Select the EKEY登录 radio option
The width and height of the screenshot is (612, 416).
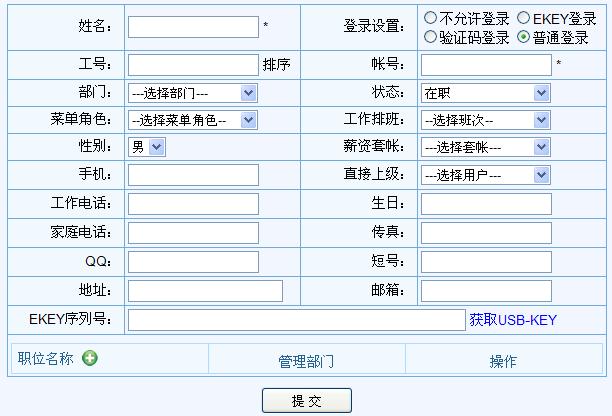523,18
